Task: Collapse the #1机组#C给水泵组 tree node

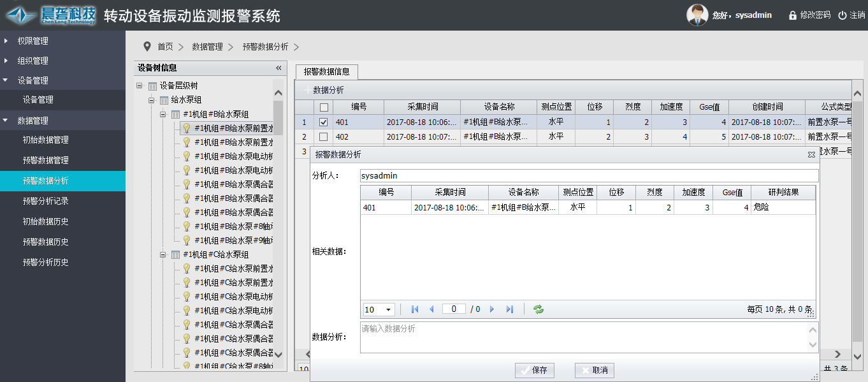Action: pyautogui.click(x=163, y=254)
